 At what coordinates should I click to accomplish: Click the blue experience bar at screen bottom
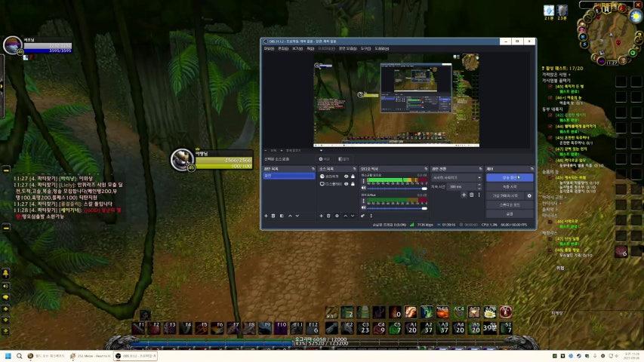(212, 342)
